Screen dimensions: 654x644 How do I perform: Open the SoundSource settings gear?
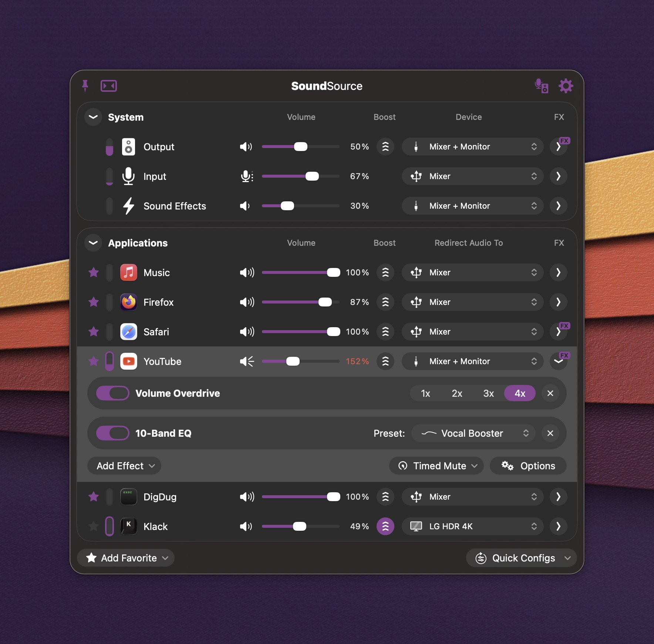point(566,86)
